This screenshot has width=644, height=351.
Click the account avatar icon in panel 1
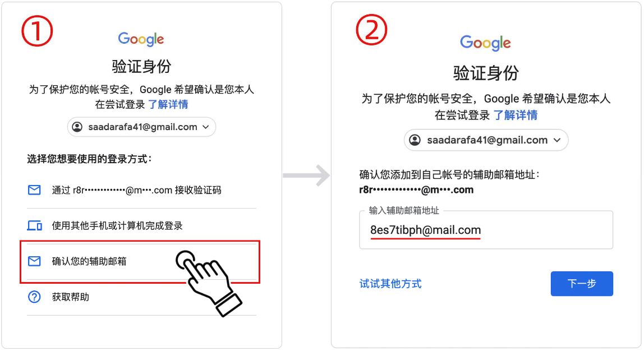click(x=77, y=127)
